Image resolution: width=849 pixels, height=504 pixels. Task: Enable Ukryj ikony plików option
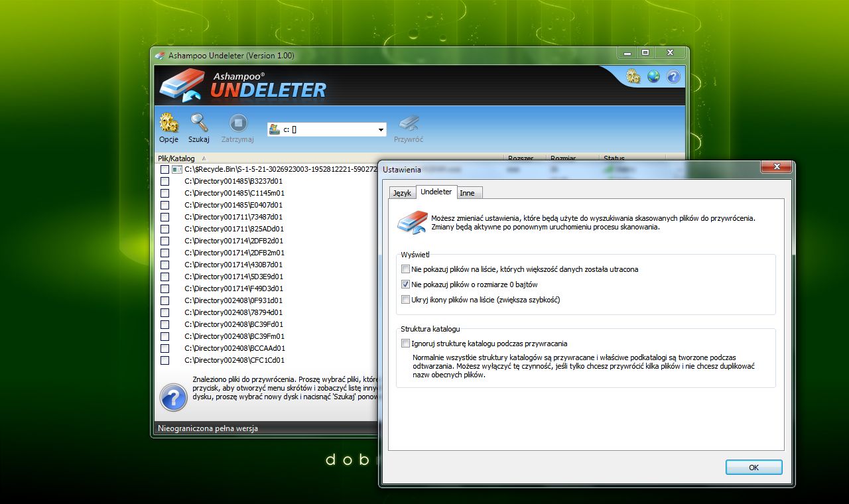(x=406, y=300)
